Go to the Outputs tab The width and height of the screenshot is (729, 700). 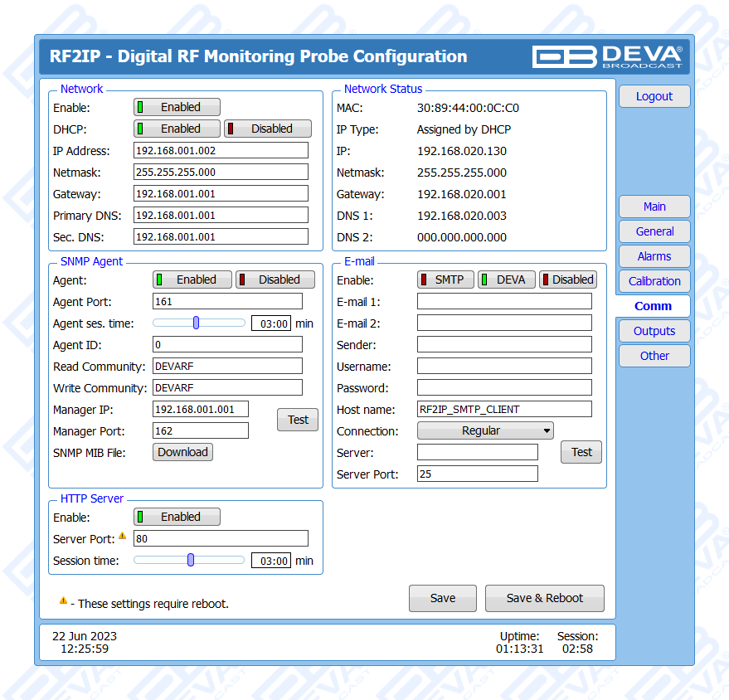[x=654, y=331]
